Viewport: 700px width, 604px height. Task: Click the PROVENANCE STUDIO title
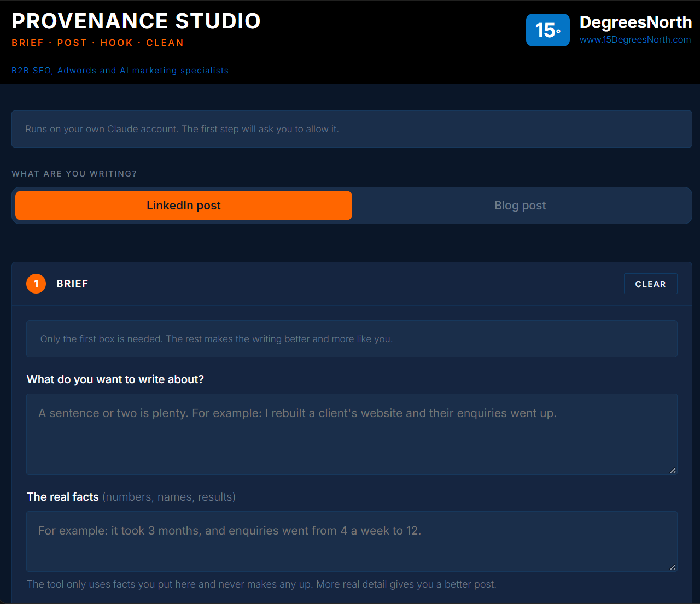(x=136, y=21)
